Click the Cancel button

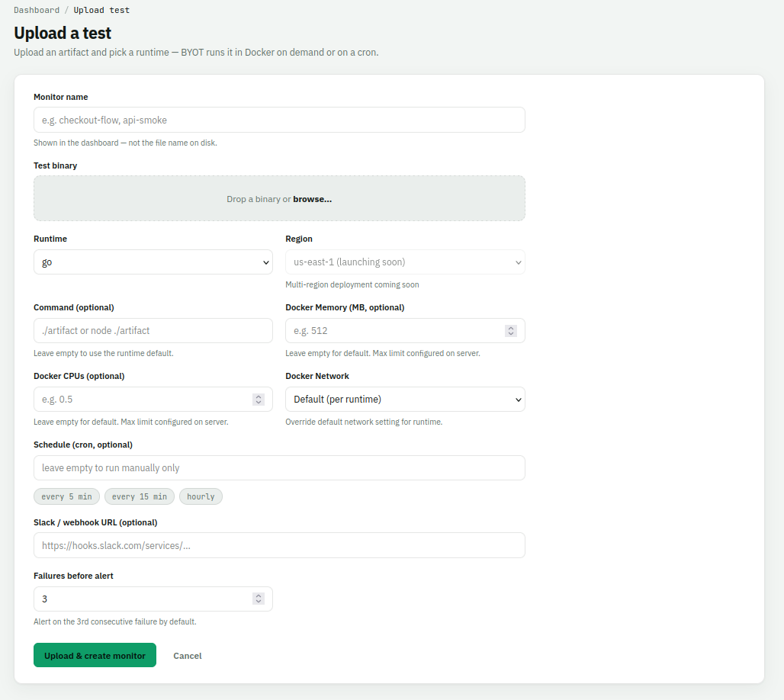point(188,656)
